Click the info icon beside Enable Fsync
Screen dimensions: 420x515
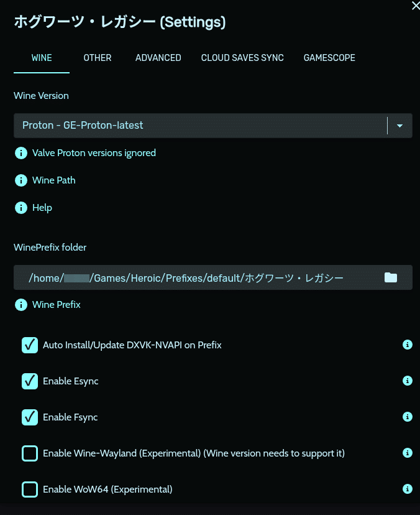pos(408,416)
